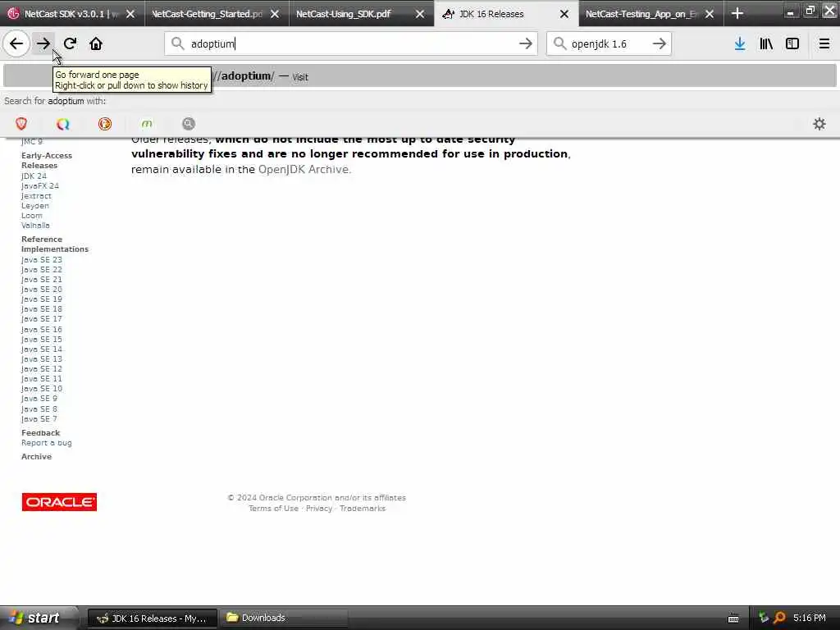Screen dimensions: 840x630
Task: Open Java SE 8 reference implementation
Action: (39, 409)
